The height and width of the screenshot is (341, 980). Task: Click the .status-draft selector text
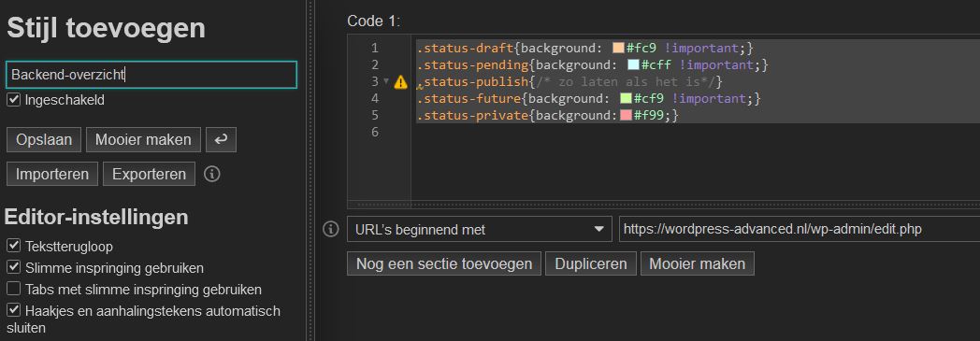coord(465,48)
